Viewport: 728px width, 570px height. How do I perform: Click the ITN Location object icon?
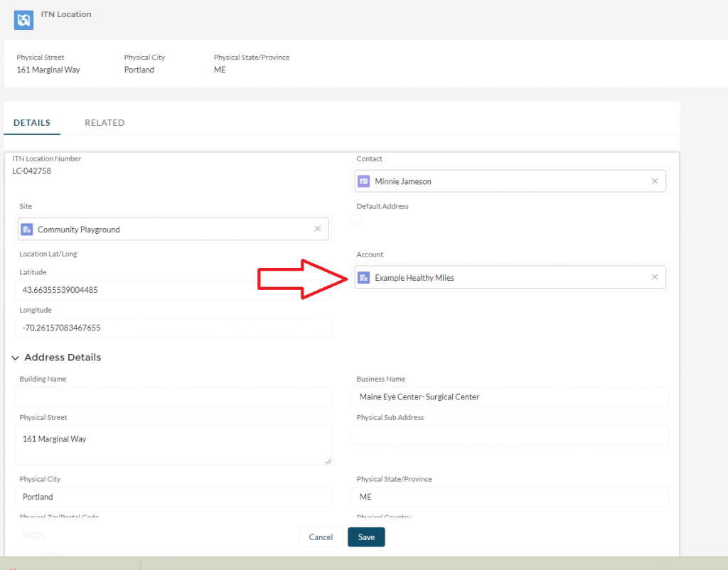tap(23, 19)
